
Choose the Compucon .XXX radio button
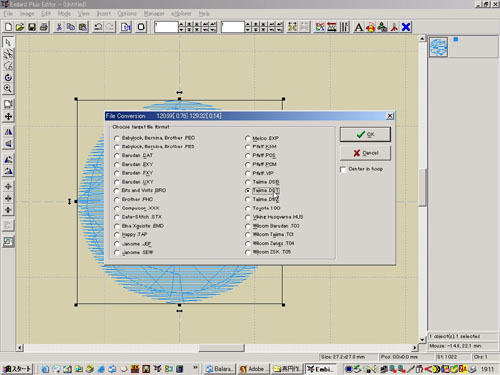[x=117, y=208]
